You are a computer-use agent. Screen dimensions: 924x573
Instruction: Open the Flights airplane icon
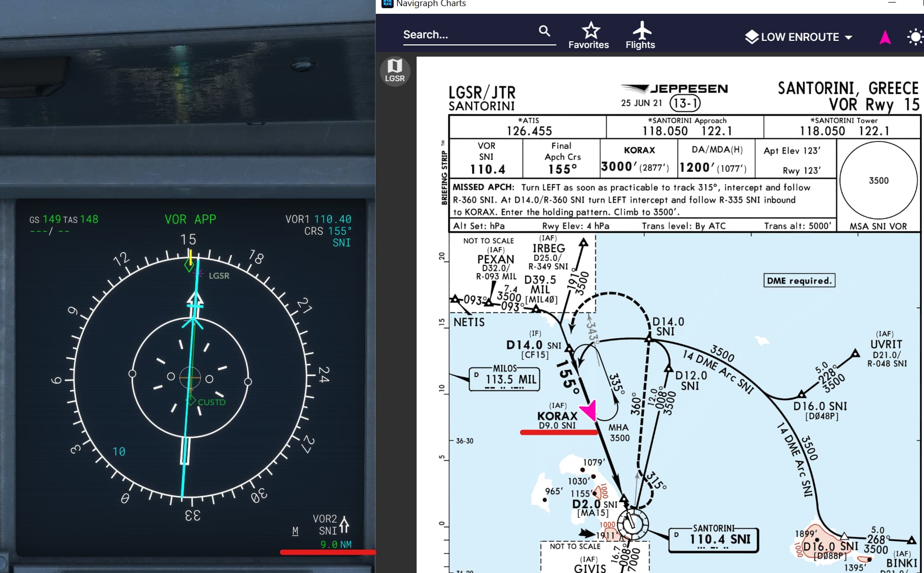641,30
